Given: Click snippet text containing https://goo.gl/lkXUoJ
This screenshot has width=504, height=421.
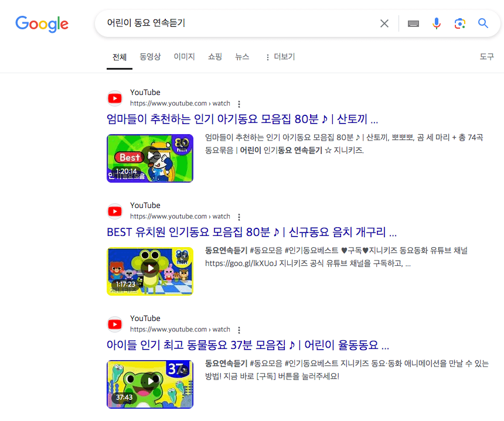Looking at the screenshot, I should click(x=308, y=263).
